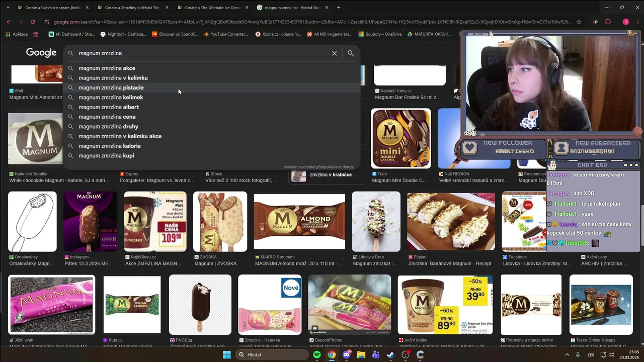This screenshot has height=362, width=644.
Task: Open the clock and date in taskbar
Action: 630,355
